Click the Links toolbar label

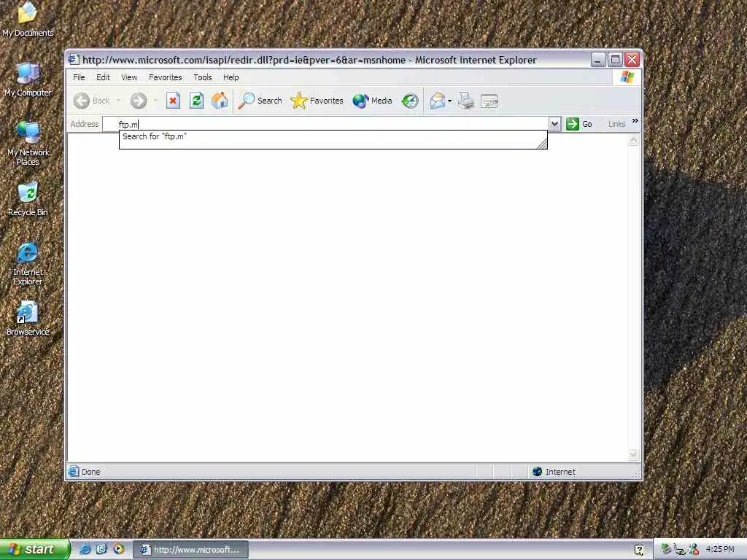coord(616,124)
